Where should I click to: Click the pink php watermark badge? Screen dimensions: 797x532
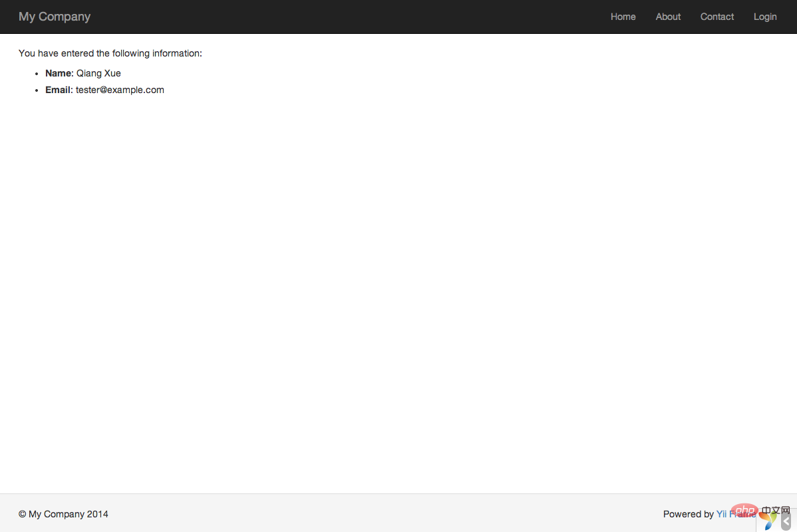point(744,511)
